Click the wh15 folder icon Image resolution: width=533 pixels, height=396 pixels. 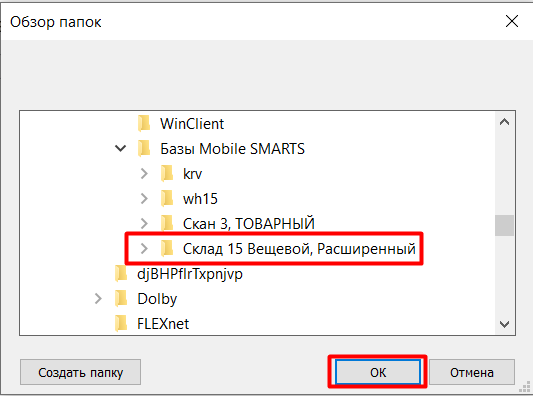(167, 199)
